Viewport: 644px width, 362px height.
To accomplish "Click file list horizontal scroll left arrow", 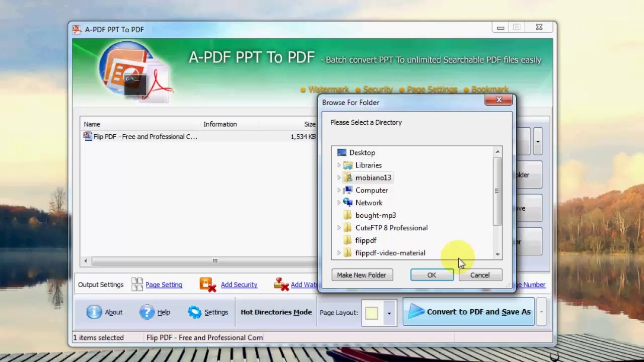I will [x=86, y=261].
